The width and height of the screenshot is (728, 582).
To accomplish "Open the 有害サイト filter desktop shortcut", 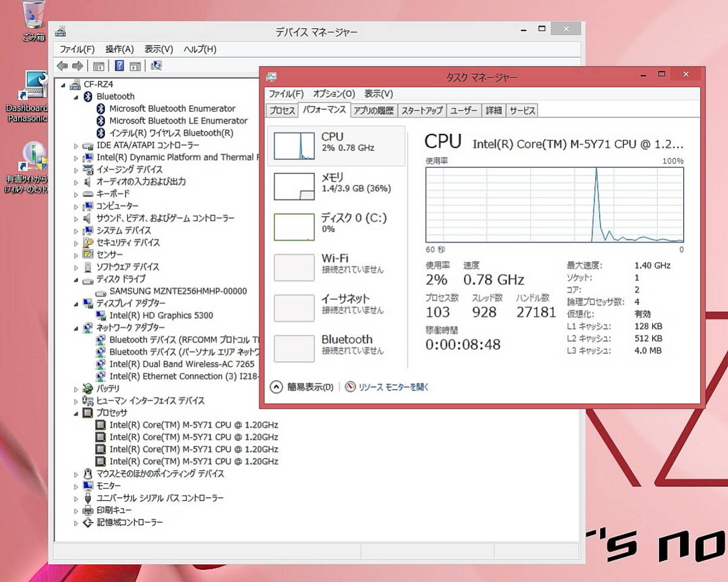I will coord(27,168).
